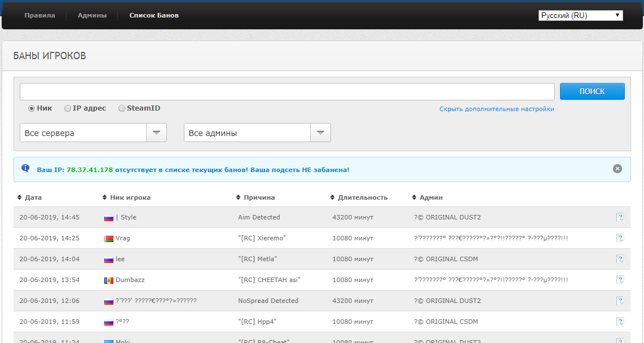Image resolution: width=644 pixels, height=343 pixels.
Task: Close the IP info notification
Action: tap(617, 169)
